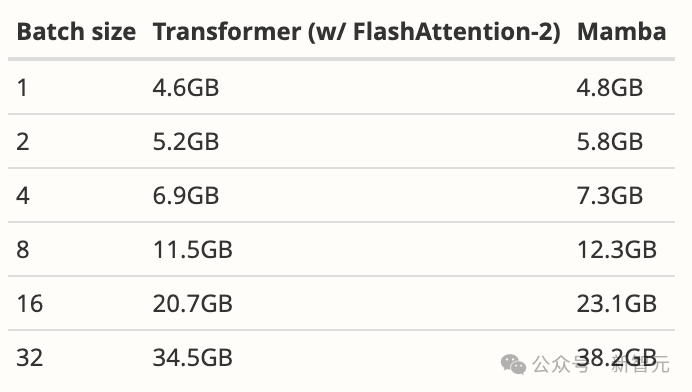Click the Batch size column header
The height and width of the screenshot is (392, 692).
76,32
